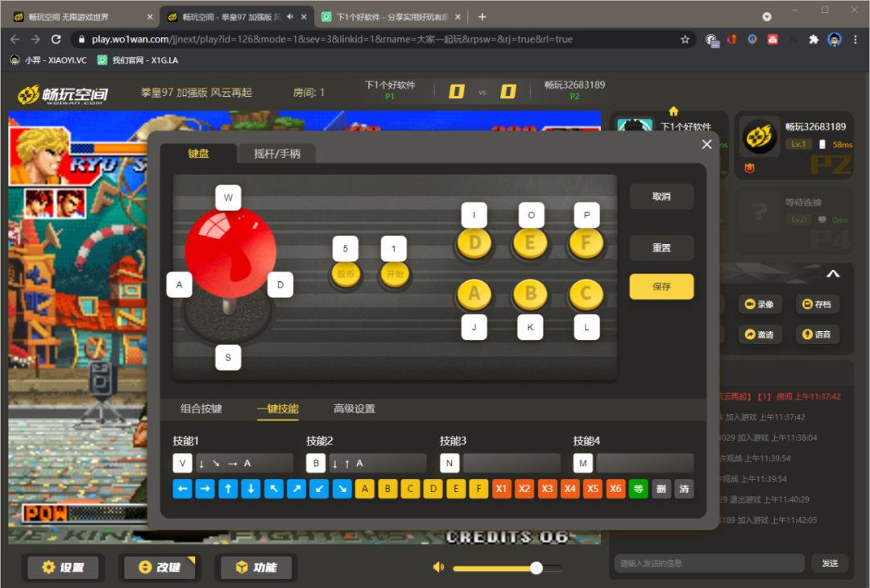Click the chat message input field
Viewport: 870px width, 588px height.
click(709, 564)
